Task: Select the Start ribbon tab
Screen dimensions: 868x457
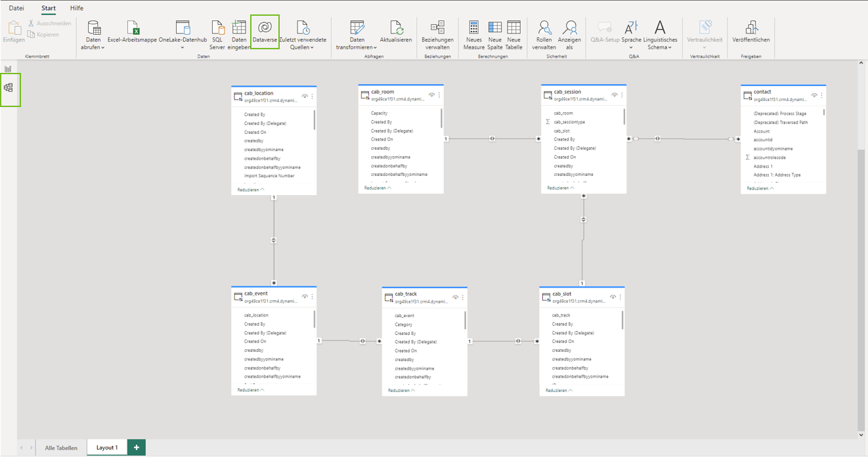Action: pos(49,8)
